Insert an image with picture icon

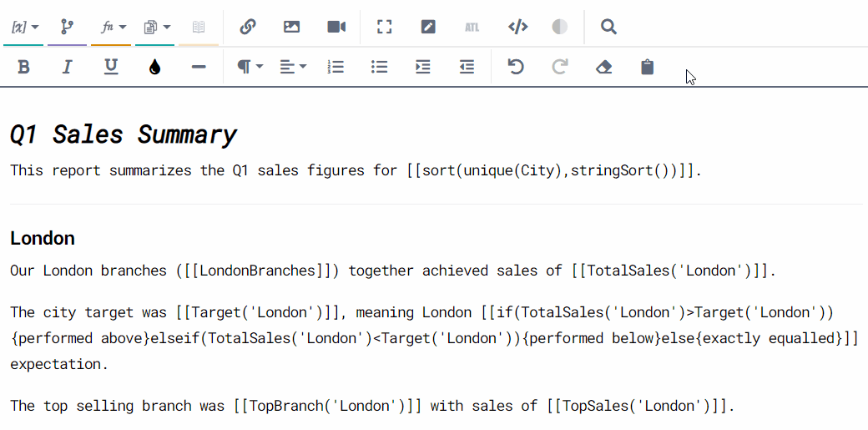coord(292,27)
